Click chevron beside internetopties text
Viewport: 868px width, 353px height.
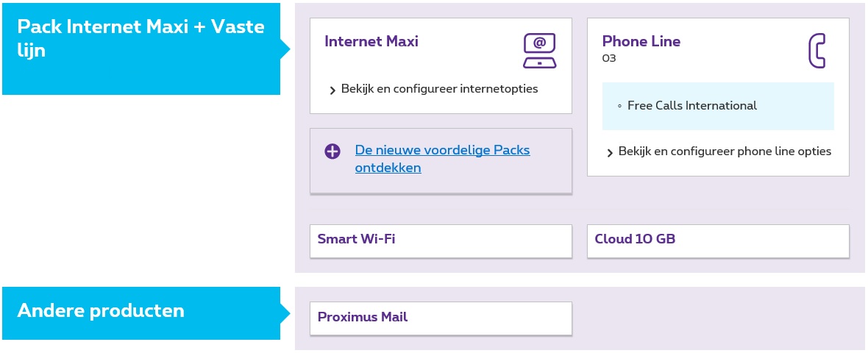tap(333, 90)
